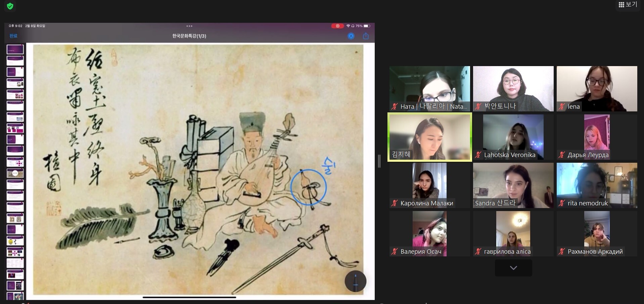The width and height of the screenshot is (644, 304).
Task: Open the 보기 view options menu
Action: point(628,5)
